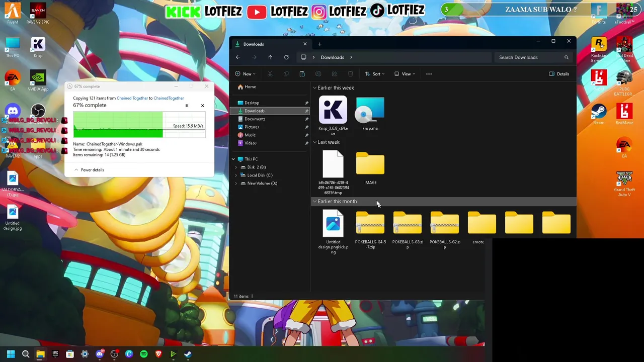Select the Steam desktop shortcut
The image size is (644, 362).
point(599,114)
